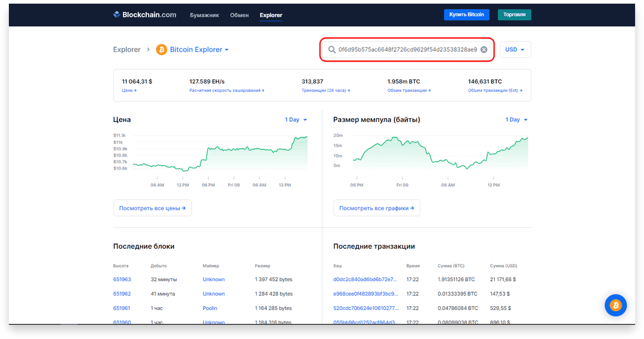Click the Высота column header
Viewport: 644px width, 339px height.
121,266
